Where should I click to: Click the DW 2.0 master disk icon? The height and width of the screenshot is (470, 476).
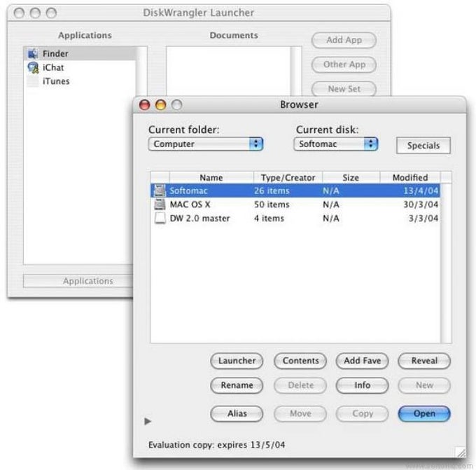click(160, 218)
